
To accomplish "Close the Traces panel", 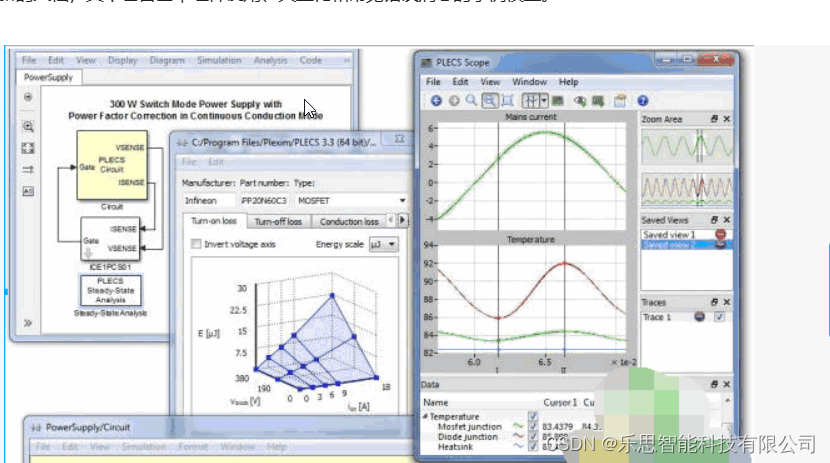I will (727, 302).
